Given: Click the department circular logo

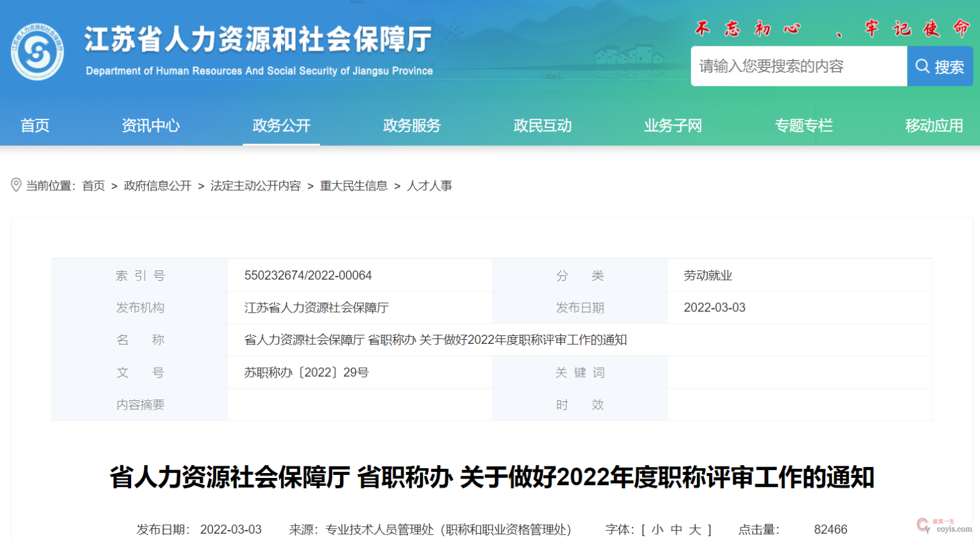Looking at the screenshot, I should tap(37, 51).
